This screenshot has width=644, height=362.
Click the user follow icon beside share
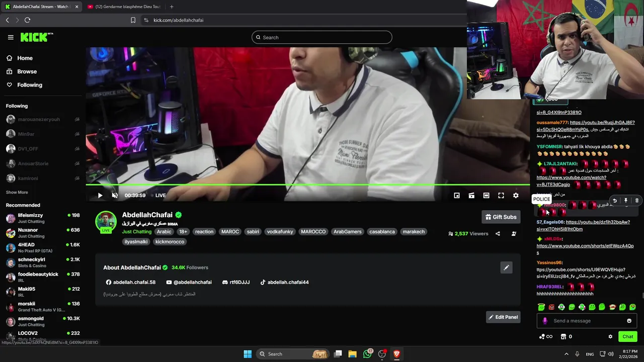pyautogui.click(x=514, y=234)
